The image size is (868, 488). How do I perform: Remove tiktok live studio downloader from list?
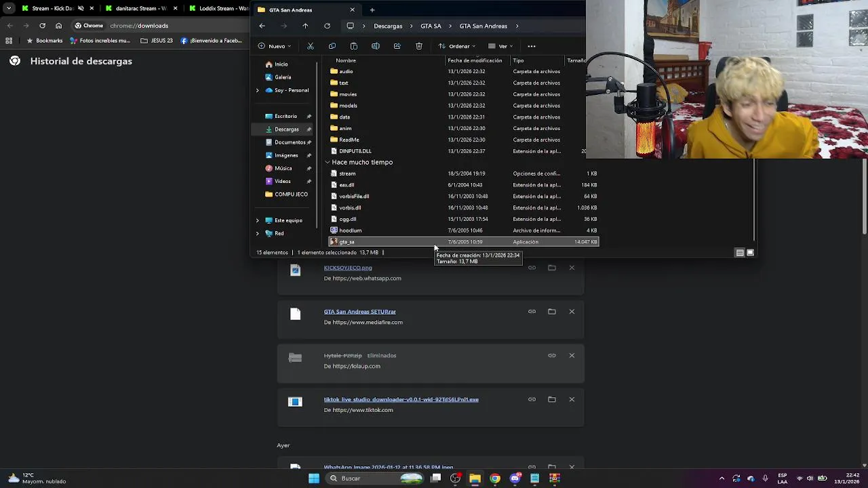(x=572, y=399)
